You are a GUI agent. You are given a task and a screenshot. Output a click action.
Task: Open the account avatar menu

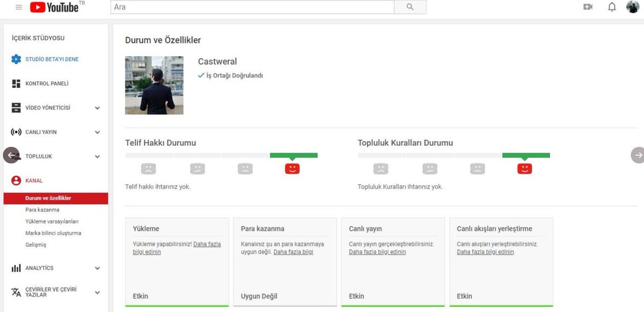tap(633, 7)
